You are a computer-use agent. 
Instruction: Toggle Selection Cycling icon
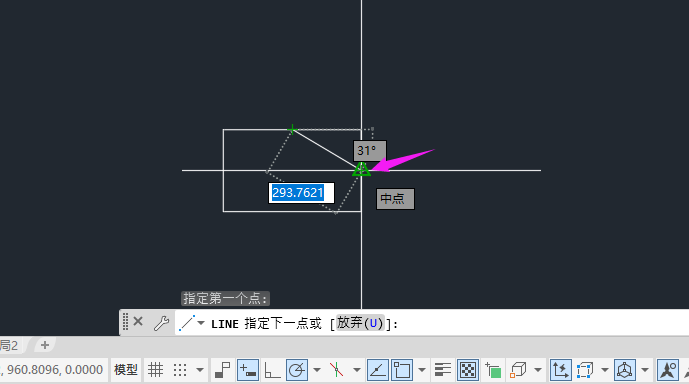(493, 370)
